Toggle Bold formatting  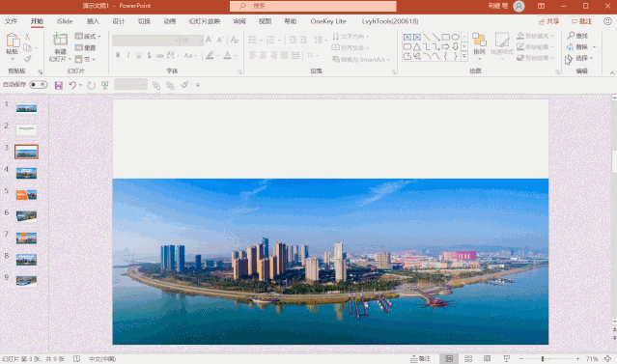pyautogui.click(x=118, y=55)
